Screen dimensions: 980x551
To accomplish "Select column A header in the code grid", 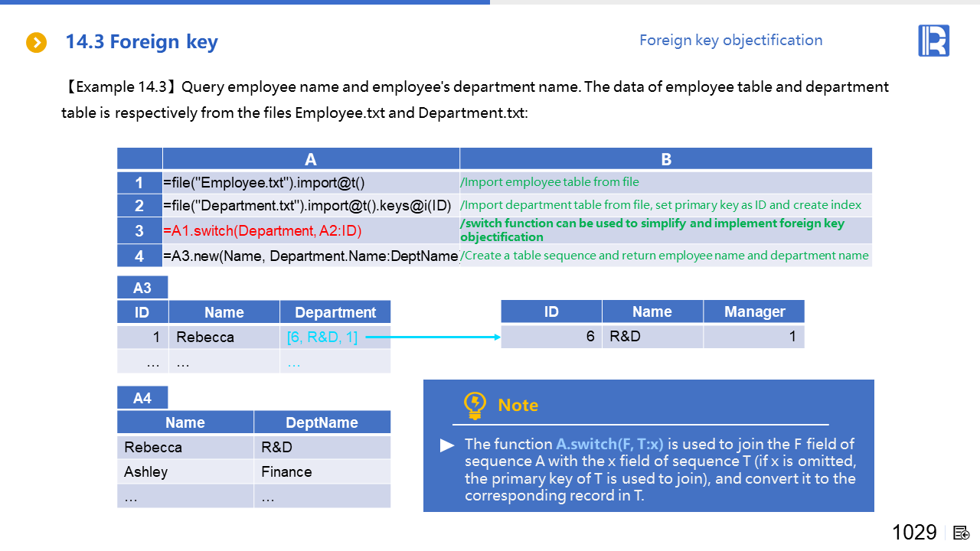I will (x=311, y=159).
